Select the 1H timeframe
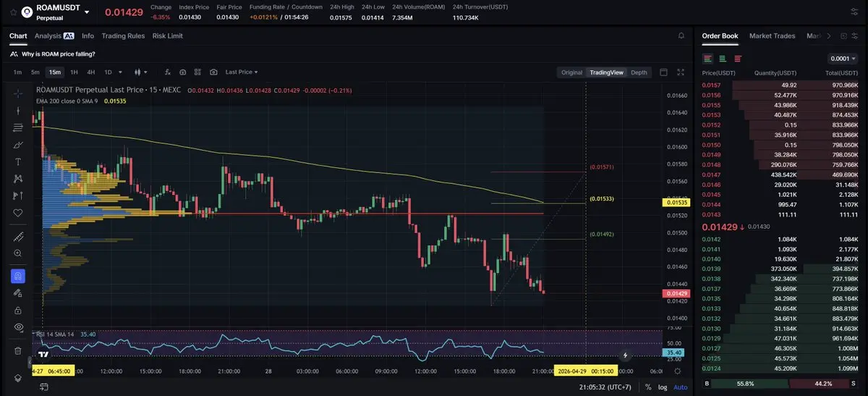The height and width of the screenshot is (396, 868). point(73,72)
